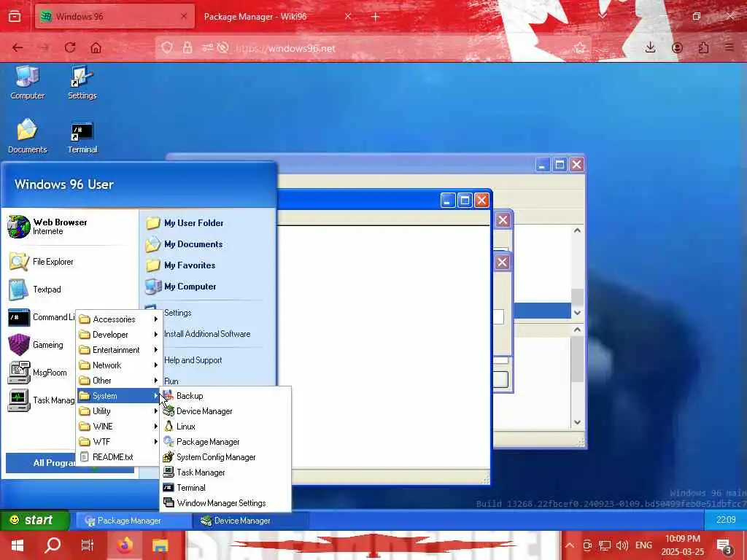Expand the Other programs folder
This screenshot has width=747, height=560.
119,381
